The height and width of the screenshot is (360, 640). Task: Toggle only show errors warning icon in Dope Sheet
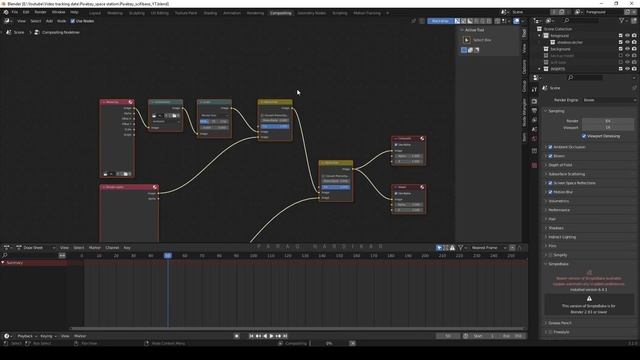452,247
